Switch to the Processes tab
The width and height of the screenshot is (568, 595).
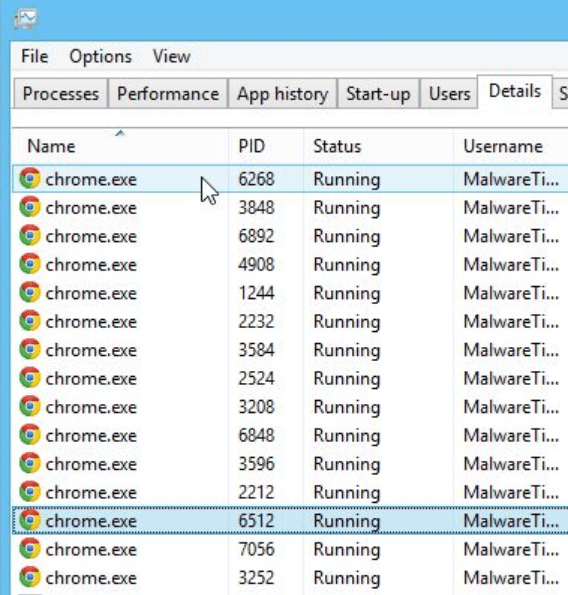pyautogui.click(x=61, y=94)
